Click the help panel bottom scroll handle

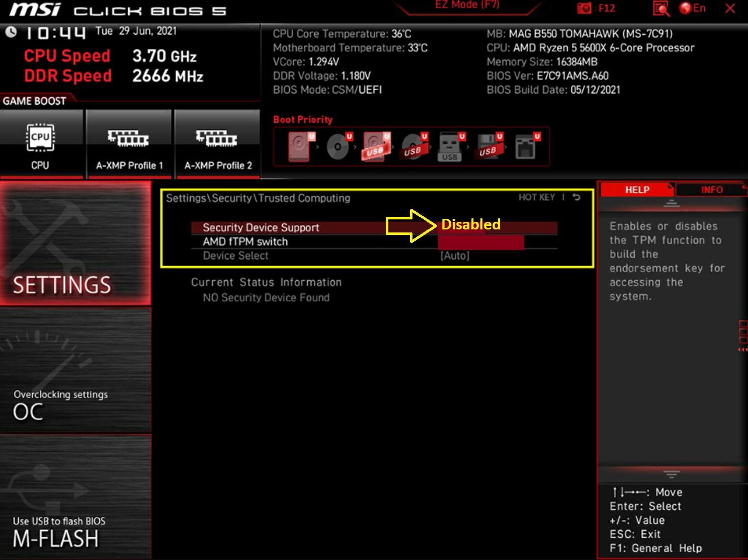pos(672,474)
